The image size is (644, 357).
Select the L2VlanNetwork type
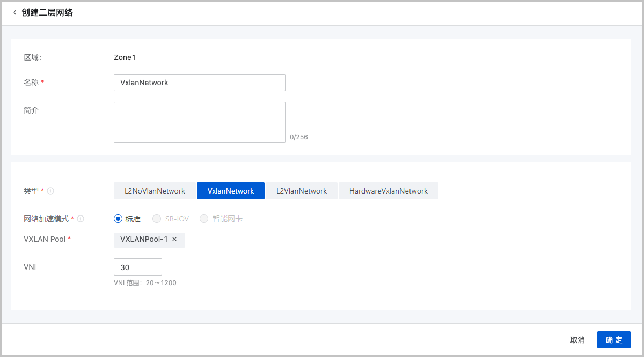(x=302, y=190)
